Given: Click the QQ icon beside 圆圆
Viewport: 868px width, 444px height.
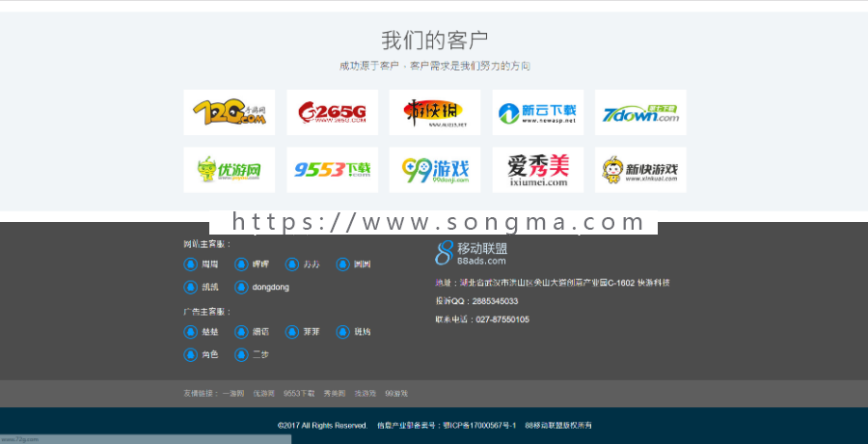Looking at the screenshot, I should click(342, 264).
